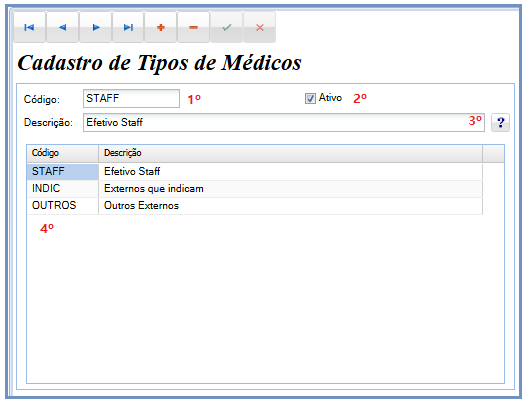Delete record with the minus icon
This screenshot has width=526, height=404.
click(194, 27)
